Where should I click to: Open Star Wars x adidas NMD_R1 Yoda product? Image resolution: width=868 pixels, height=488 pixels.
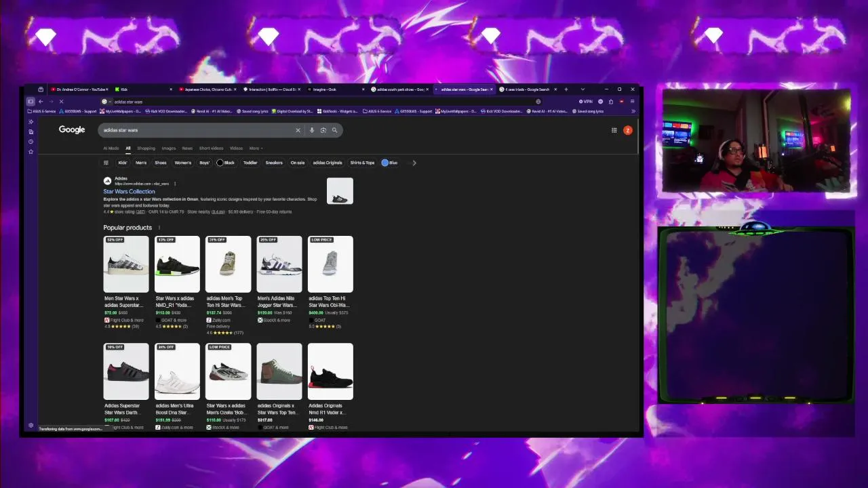(177, 281)
